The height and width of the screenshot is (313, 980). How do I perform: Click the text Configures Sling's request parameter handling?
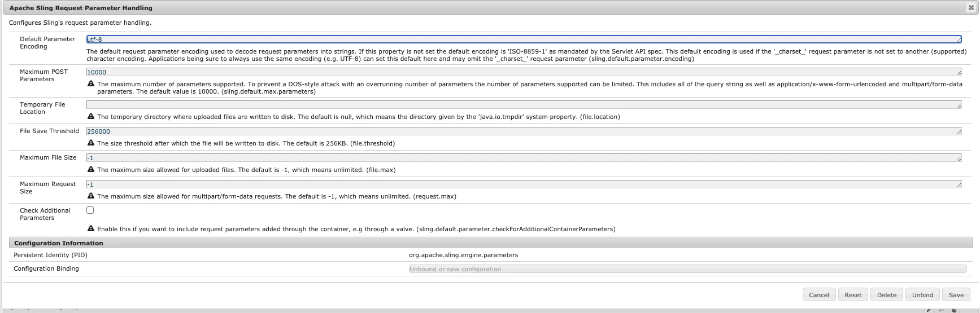[80, 23]
